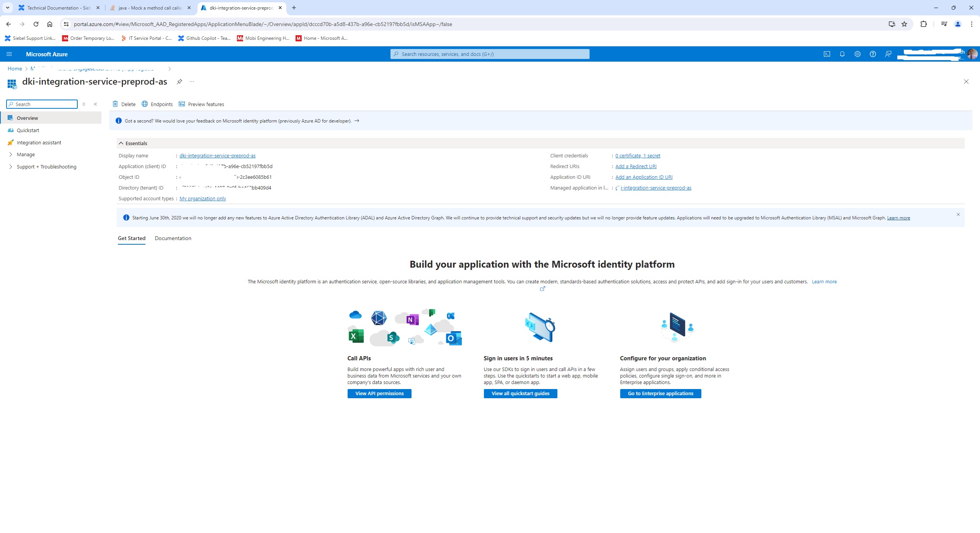The image size is (980, 533).
Task: Focus the left menu Search field
Action: (42, 104)
